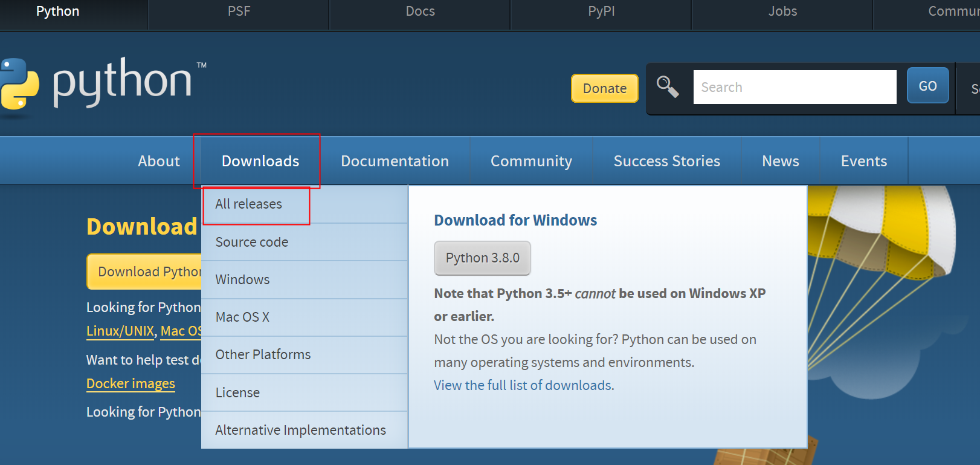Select Source code in Downloads dropdown
980x465 pixels.
305,242
